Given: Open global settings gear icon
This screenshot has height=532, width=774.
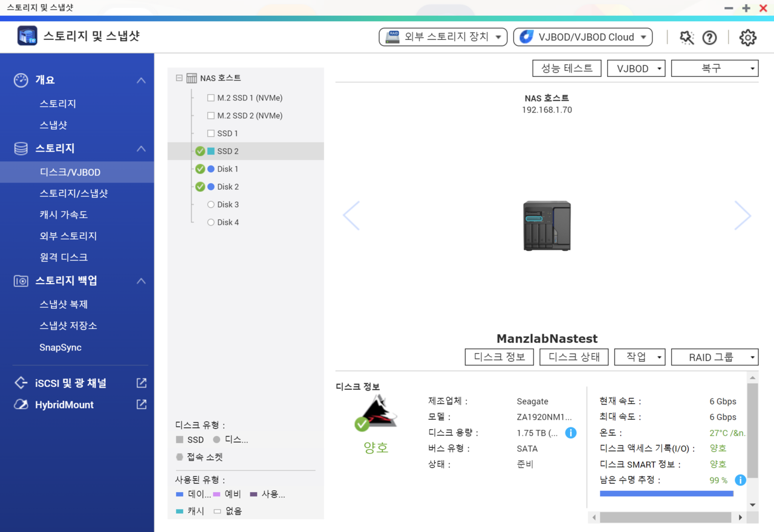Looking at the screenshot, I should coord(748,37).
